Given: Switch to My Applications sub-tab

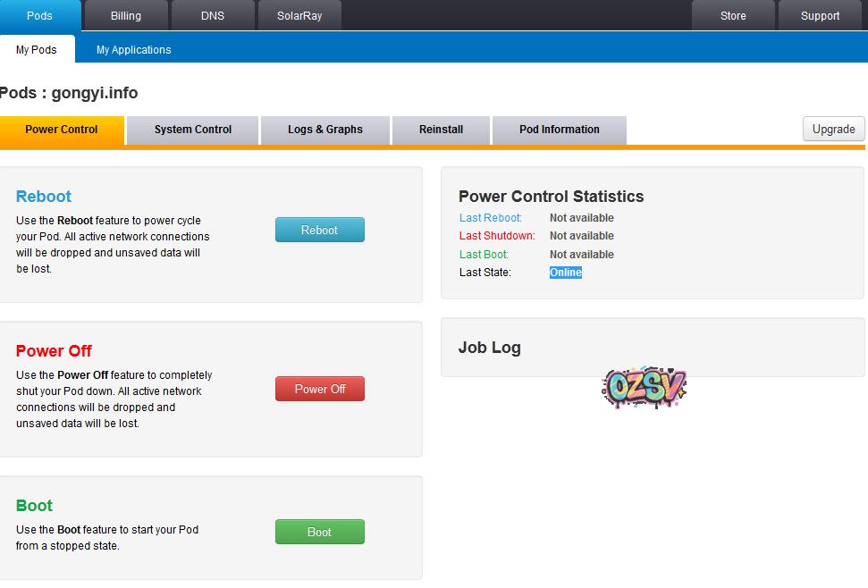Looking at the screenshot, I should point(134,50).
